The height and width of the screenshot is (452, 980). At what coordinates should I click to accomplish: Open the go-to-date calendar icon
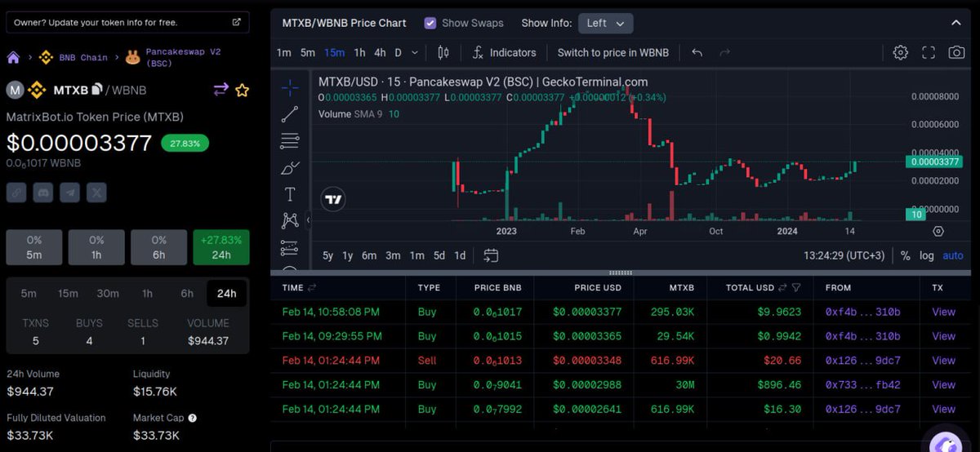point(491,255)
